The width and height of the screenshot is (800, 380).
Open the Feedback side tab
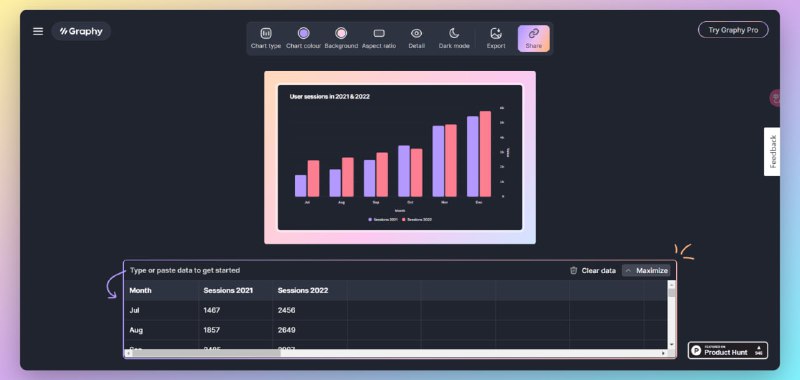[772, 151]
